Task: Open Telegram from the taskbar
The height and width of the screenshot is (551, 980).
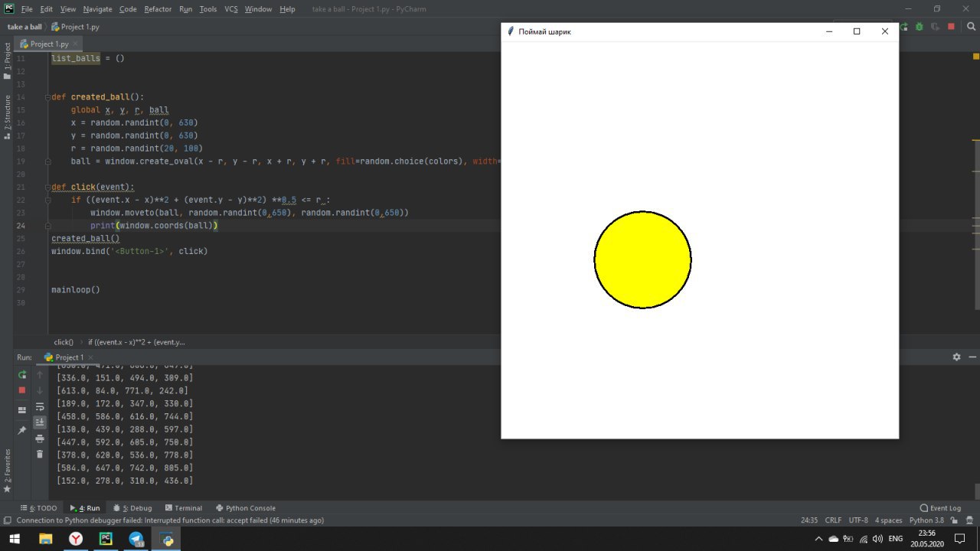Action: pos(136,539)
